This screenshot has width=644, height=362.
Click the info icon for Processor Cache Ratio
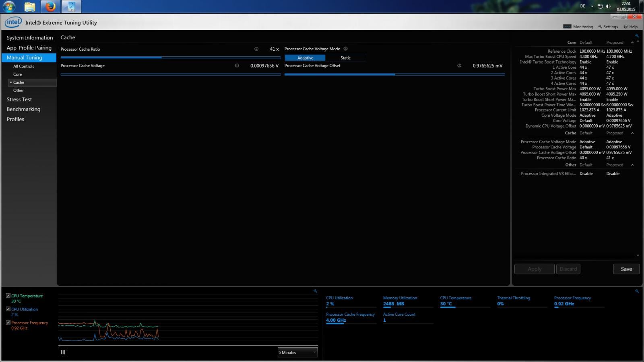pyautogui.click(x=256, y=49)
